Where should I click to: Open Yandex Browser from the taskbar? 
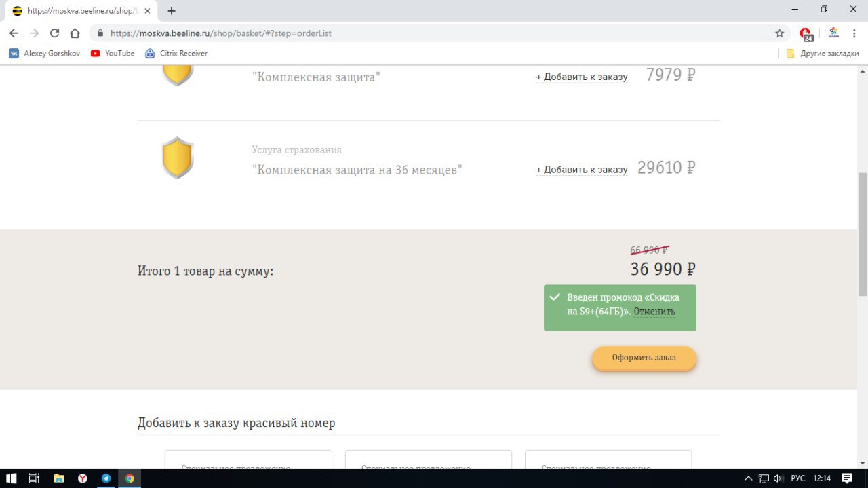click(x=82, y=478)
